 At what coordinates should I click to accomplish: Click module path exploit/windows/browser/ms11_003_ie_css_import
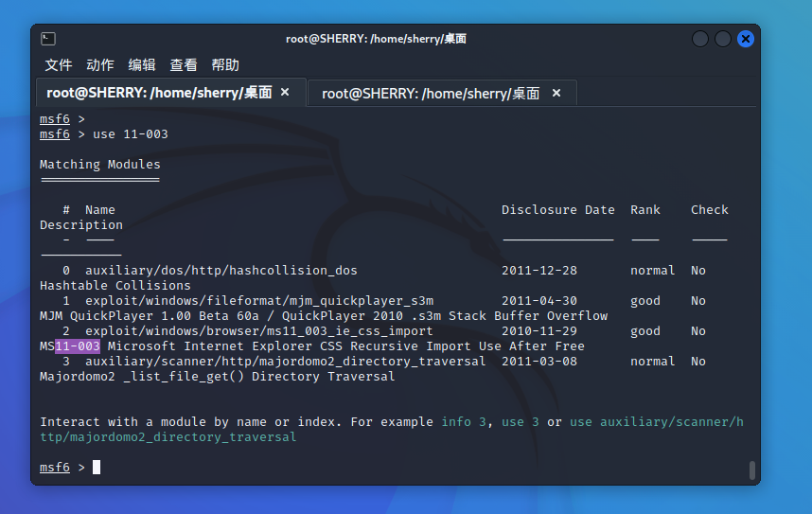pos(259,331)
